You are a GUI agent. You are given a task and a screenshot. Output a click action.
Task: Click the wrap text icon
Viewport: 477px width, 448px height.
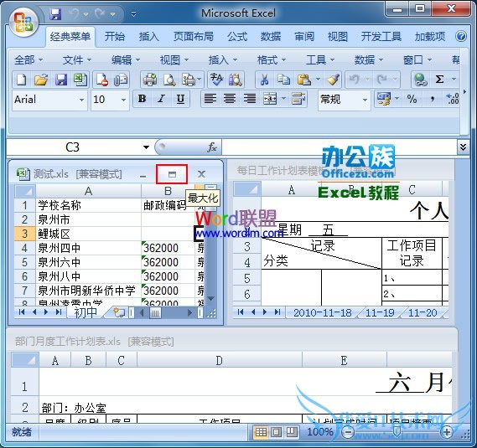(x=298, y=99)
